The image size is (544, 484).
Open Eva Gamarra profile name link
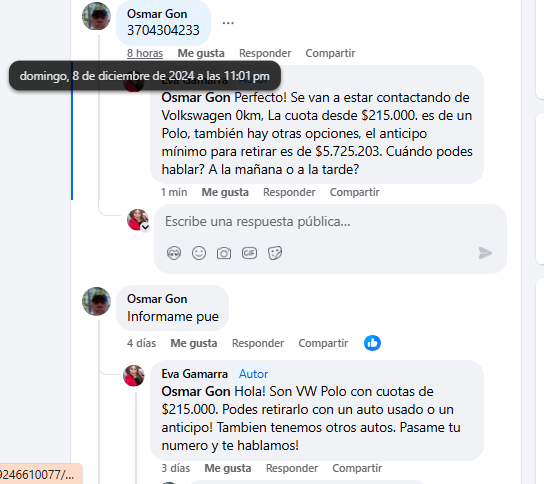tap(194, 374)
